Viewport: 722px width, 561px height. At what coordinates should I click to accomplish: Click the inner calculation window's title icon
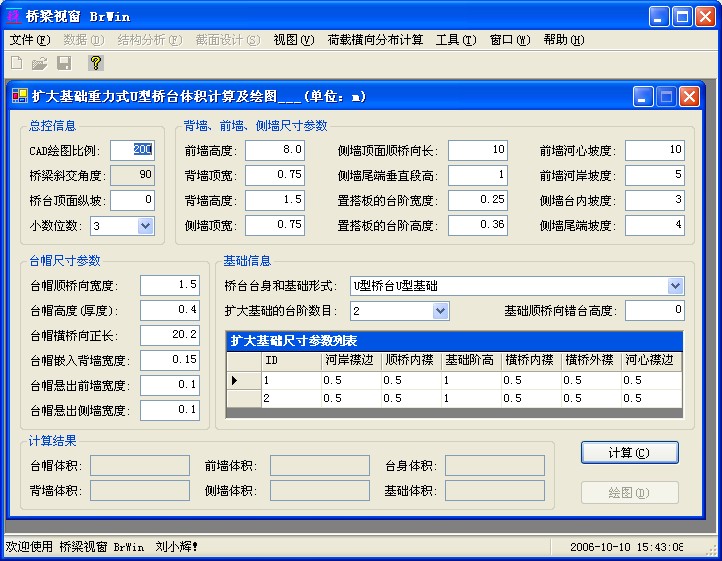19,97
